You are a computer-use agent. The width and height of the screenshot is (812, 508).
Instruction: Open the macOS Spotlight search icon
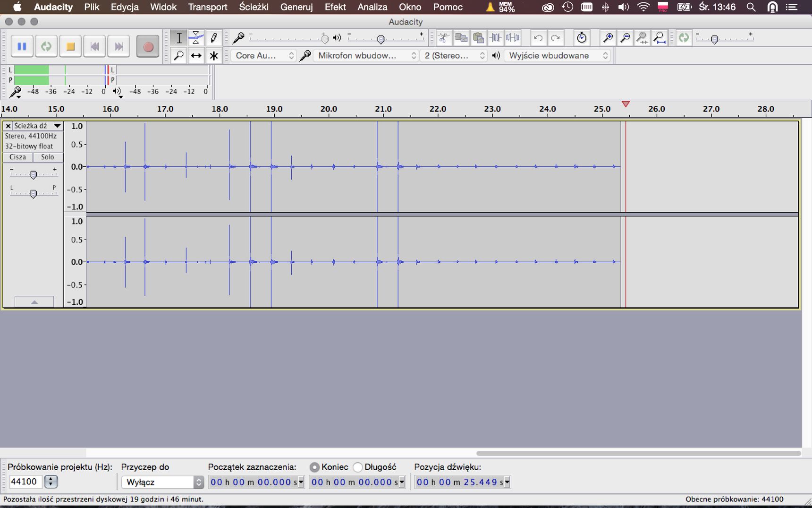tap(751, 7)
